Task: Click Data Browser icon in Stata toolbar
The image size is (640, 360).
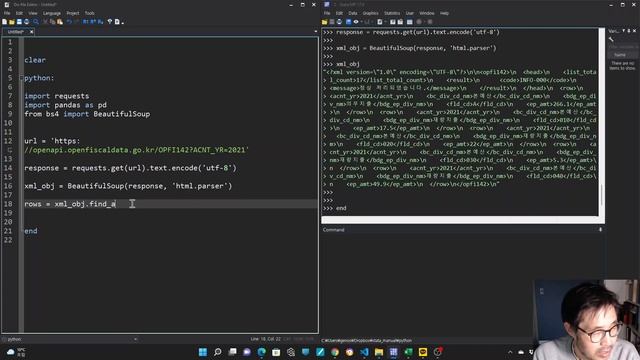Action: (400, 22)
